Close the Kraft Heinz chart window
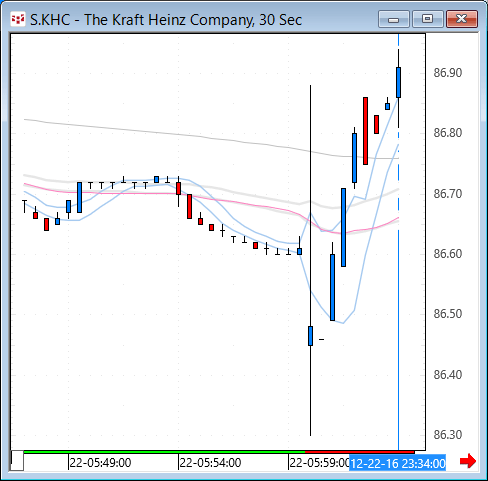488x481 pixels. click(462, 19)
